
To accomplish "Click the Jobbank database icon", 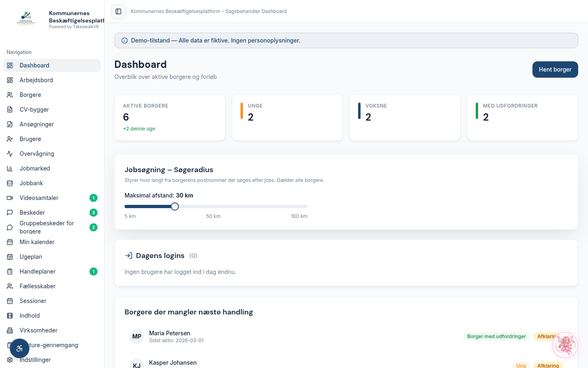I will pyautogui.click(x=10, y=183).
